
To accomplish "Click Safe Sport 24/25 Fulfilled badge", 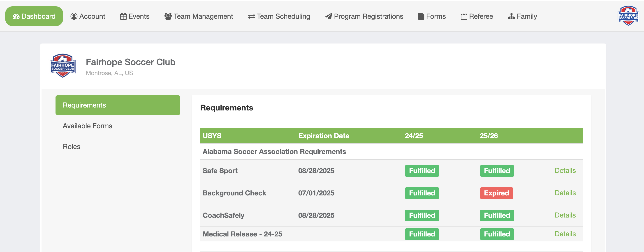I will (422, 171).
